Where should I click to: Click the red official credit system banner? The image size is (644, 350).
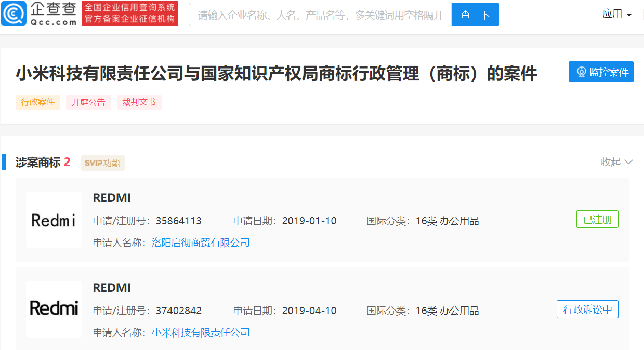(x=130, y=14)
